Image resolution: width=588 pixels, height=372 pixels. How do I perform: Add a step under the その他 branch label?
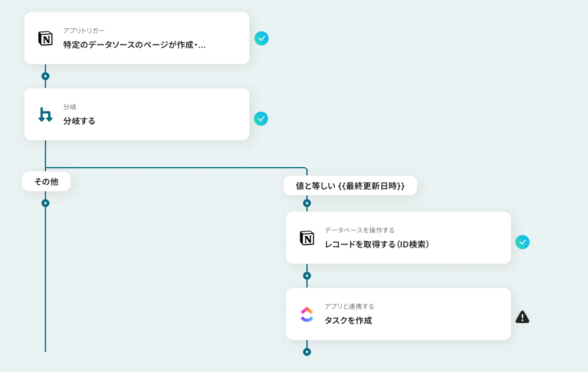tap(45, 203)
